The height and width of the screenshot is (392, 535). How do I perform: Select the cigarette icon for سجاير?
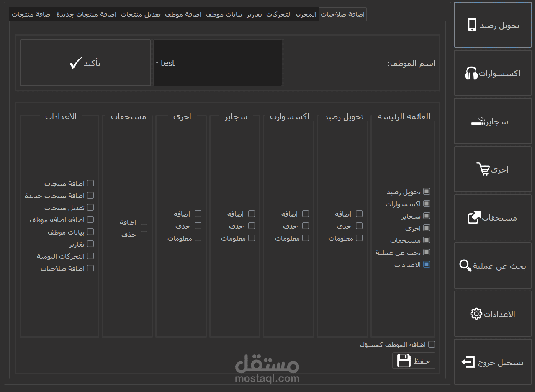478,121
